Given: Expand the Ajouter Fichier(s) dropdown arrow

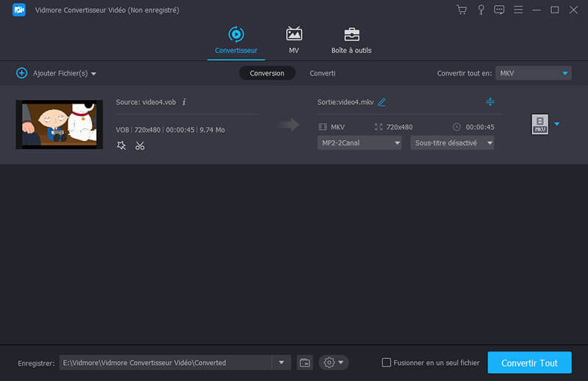Looking at the screenshot, I should point(94,74).
